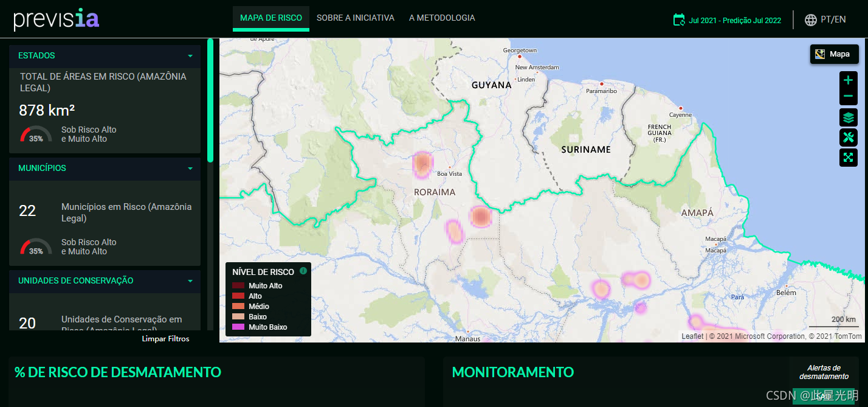Open the Sobre a Iniciativa tab
The width and height of the screenshot is (868, 407).
356,18
